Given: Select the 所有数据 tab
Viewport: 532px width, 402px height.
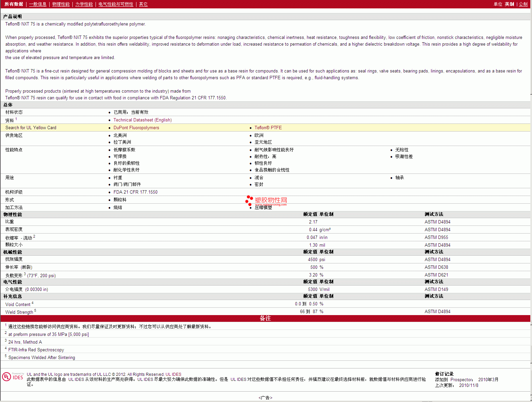Looking at the screenshot, I should pyautogui.click(x=14, y=4).
